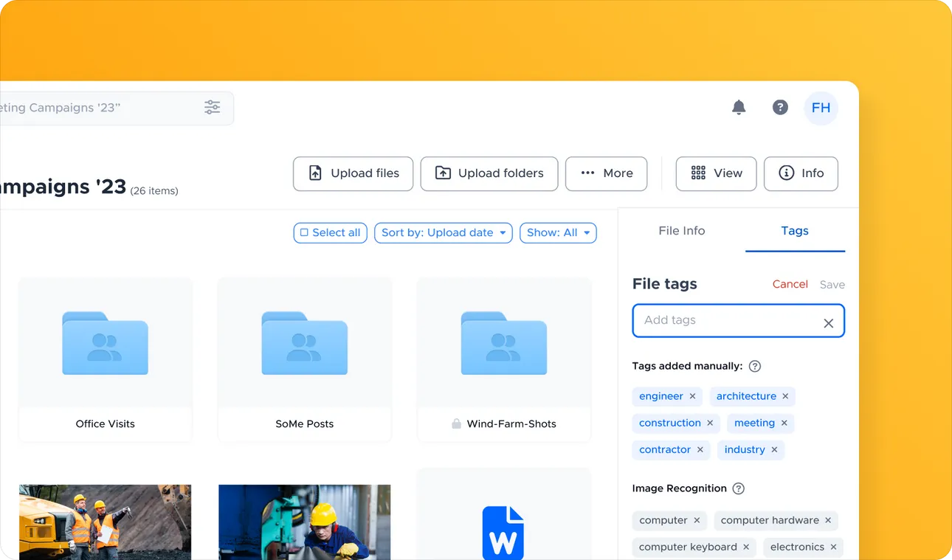Click the contractor tag label
The height and width of the screenshot is (560, 952).
click(665, 449)
